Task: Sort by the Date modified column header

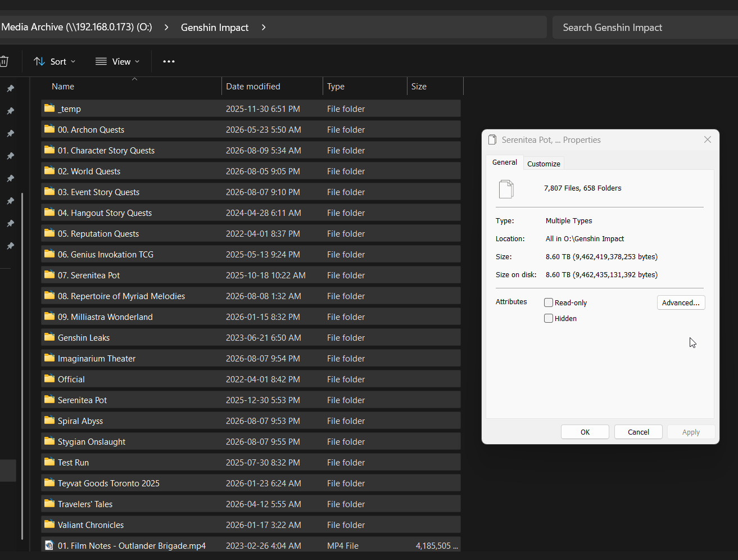Action: 272,86
